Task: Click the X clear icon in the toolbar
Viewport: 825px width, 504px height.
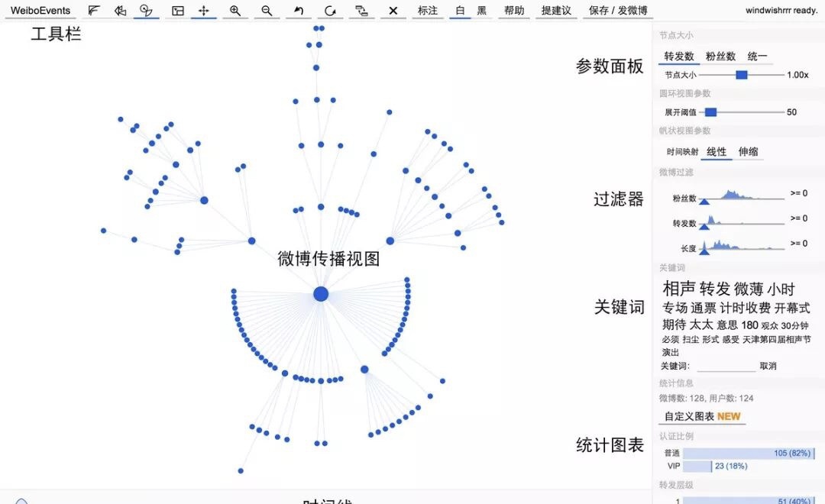Action: coord(392,11)
